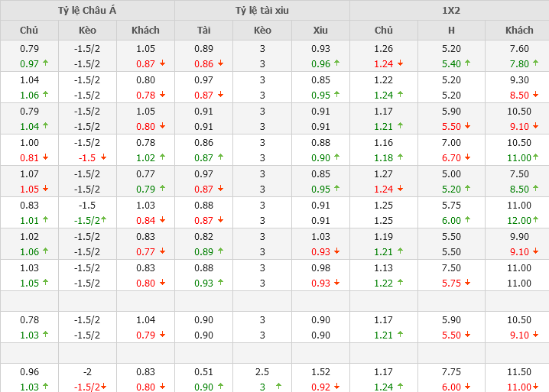This screenshot has width=549, height=392.
Task: Click the Tài column header
Action: tap(203, 30)
